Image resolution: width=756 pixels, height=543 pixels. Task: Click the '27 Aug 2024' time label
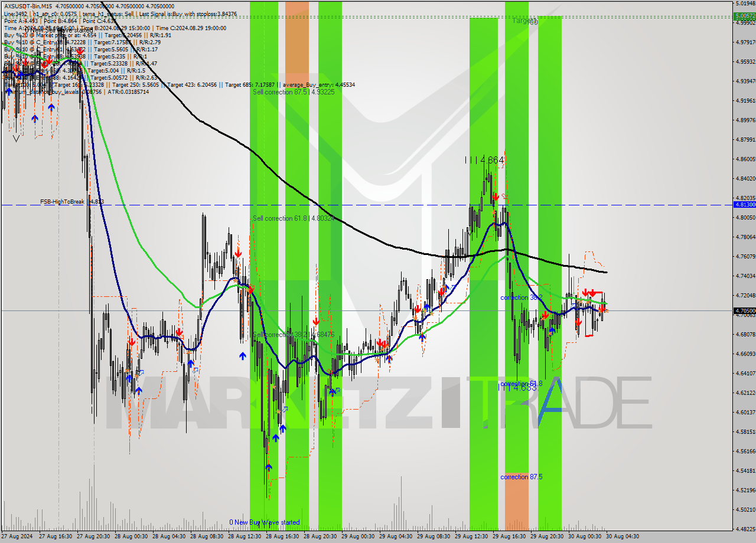18,537
